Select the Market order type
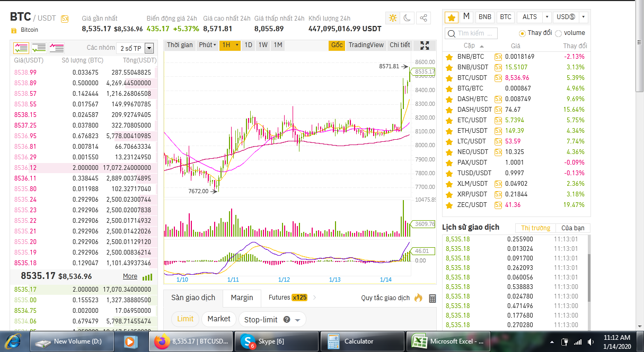The image size is (644, 352). coord(219,319)
